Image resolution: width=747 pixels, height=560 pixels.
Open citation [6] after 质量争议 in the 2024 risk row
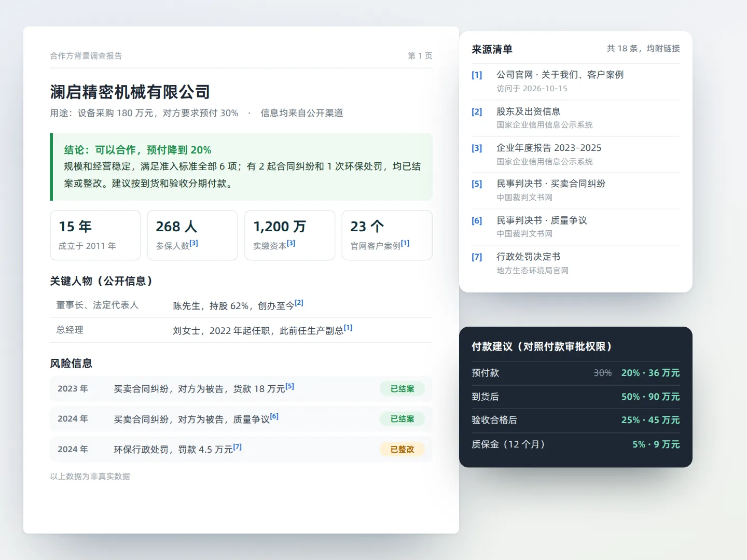tap(274, 416)
